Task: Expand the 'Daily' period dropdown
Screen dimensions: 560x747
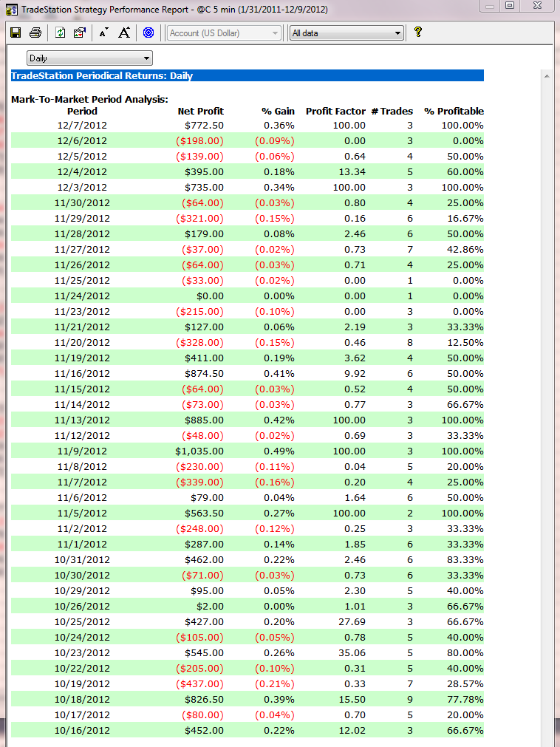Action: [x=89, y=58]
